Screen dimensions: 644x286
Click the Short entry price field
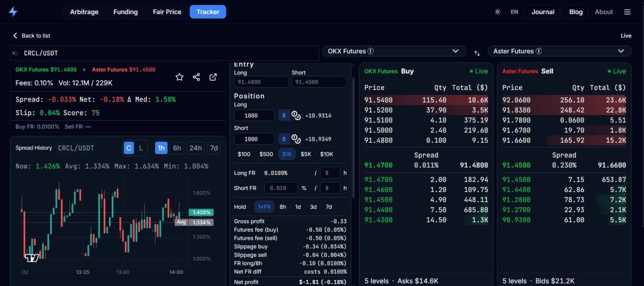coord(319,82)
